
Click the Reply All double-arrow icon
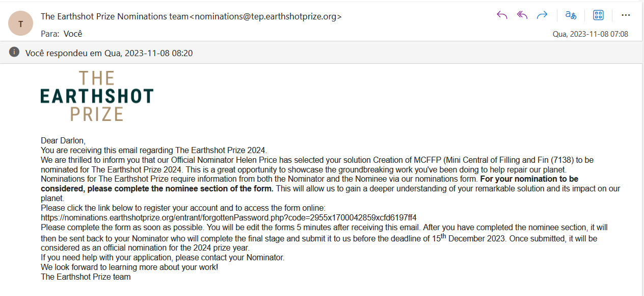[522, 15]
